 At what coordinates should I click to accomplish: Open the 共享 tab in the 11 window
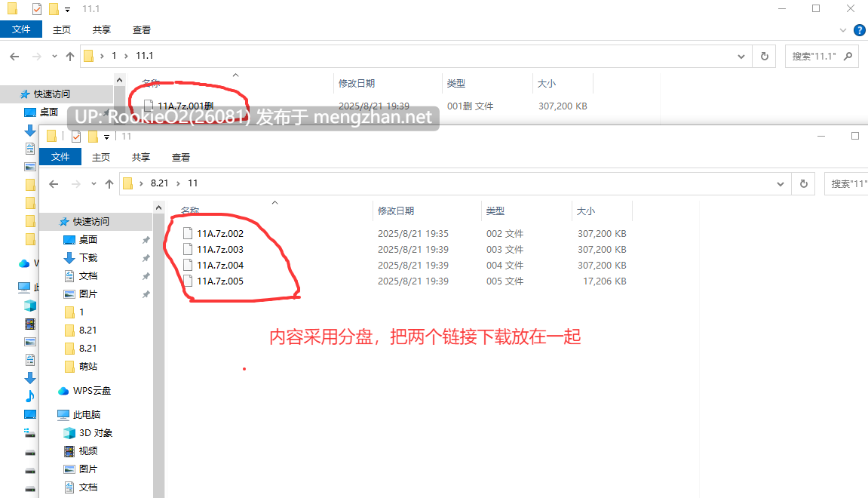[x=140, y=157]
